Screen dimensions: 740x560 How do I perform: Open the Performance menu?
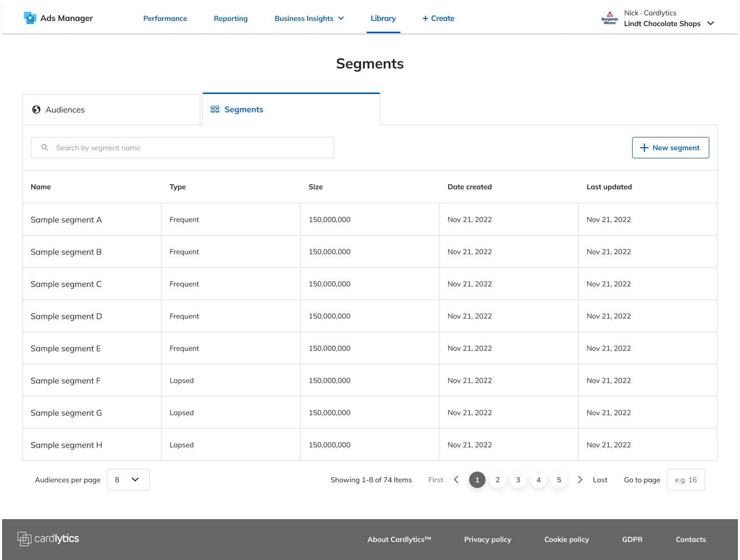(165, 18)
